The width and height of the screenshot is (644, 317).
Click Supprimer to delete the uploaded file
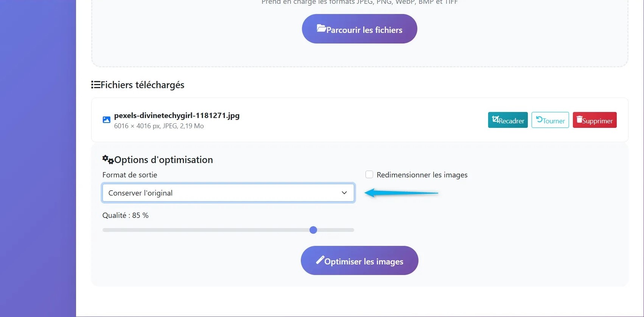click(x=594, y=120)
